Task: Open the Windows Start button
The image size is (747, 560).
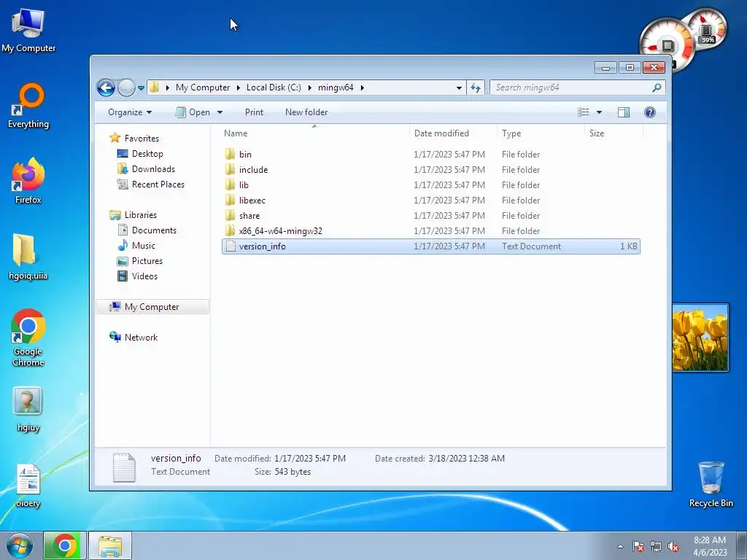Action: [x=20, y=545]
